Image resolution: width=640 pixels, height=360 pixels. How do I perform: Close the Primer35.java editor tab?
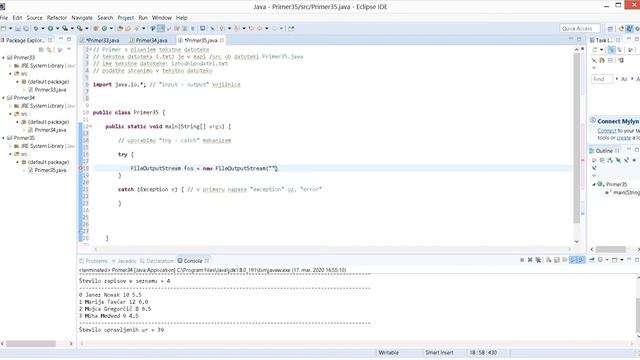222,40
